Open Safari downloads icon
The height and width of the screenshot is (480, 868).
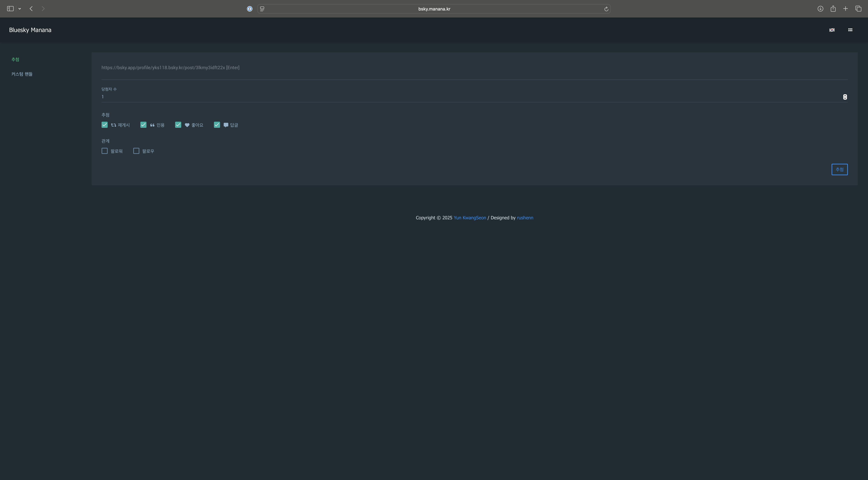pos(820,9)
